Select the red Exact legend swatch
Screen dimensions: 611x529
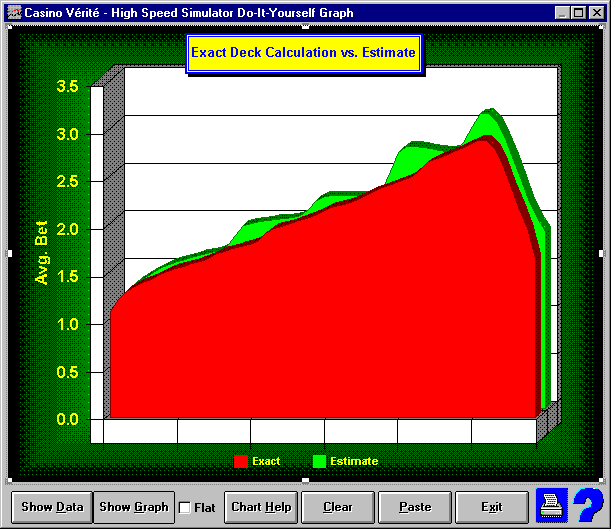pos(240,461)
